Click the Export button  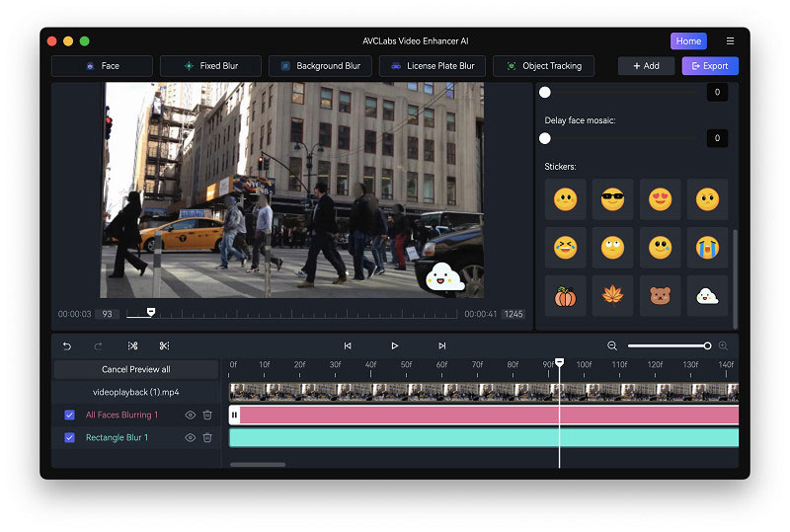coord(709,66)
